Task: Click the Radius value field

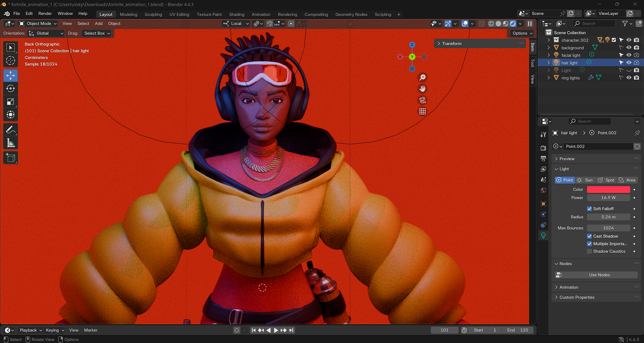Action: pyautogui.click(x=608, y=217)
